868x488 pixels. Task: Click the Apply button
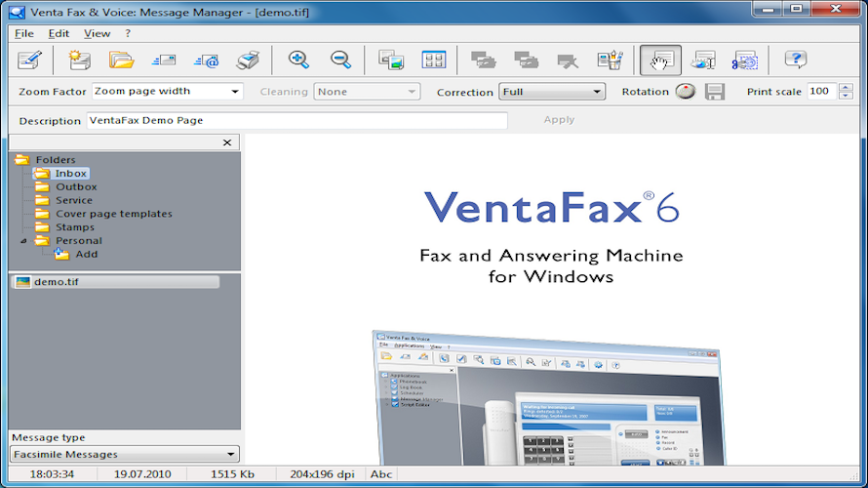[559, 120]
